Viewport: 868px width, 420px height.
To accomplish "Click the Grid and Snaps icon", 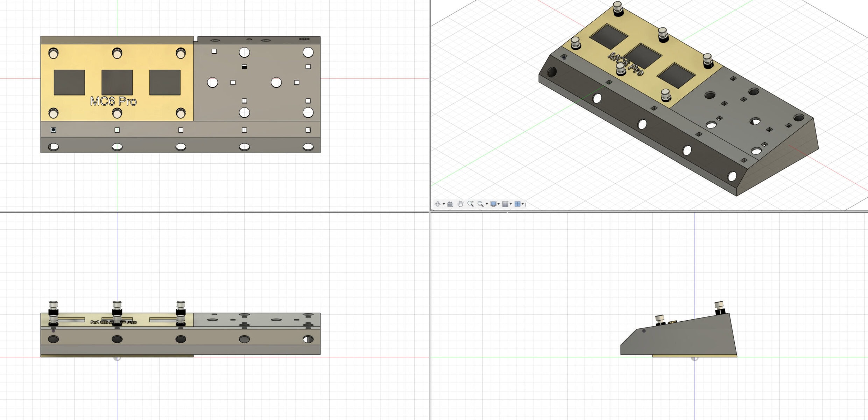I will coord(505,204).
